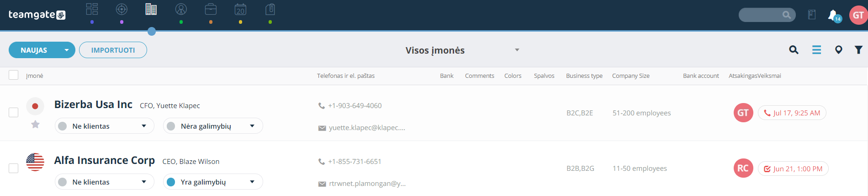This screenshot has width=868, height=196.
Task: Open the deals briefcase icon in navigation
Action: tap(211, 9)
